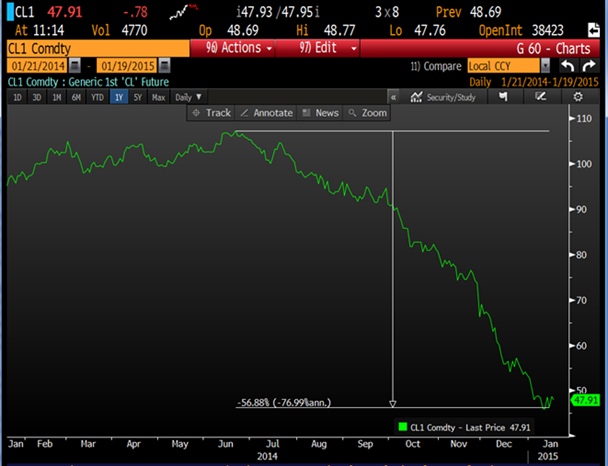The width and height of the screenshot is (608, 466).
Task: Switch to the 5Y time range
Action: (x=139, y=97)
